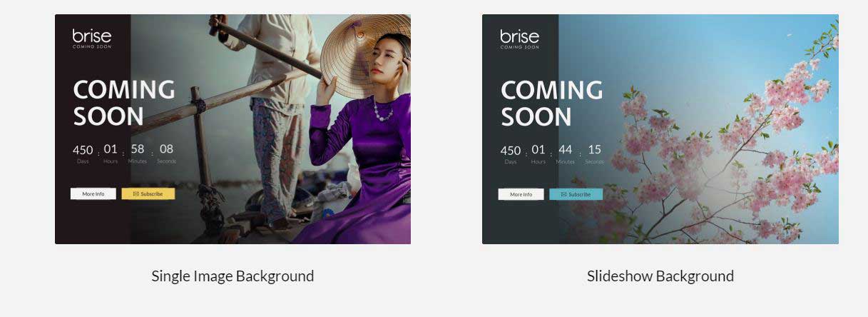The height and width of the screenshot is (317, 868).
Task: Click the 450 Days counter in the left preview
Action: pos(83,154)
